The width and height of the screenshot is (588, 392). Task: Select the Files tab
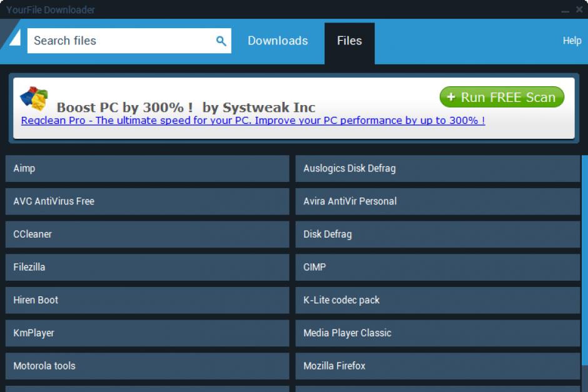(x=349, y=43)
